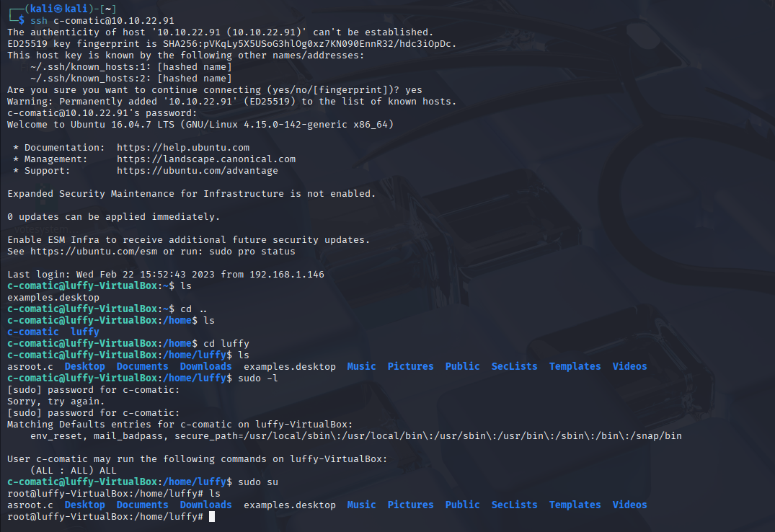Select the Downloads directory name

205,365
